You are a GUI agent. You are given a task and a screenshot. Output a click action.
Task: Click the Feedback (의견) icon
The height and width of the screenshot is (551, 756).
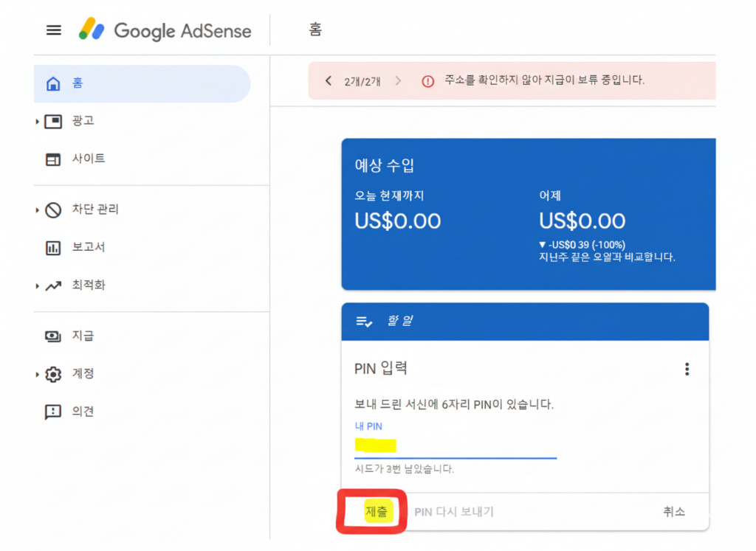(x=53, y=412)
